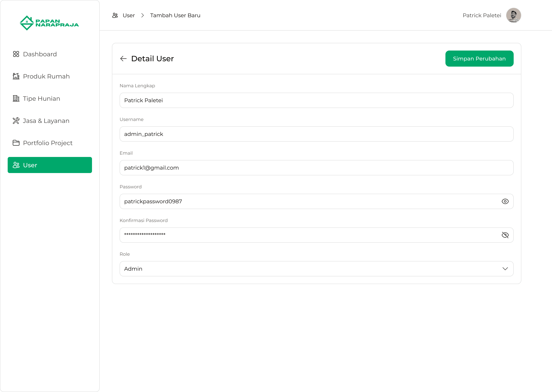This screenshot has width=552, height=392.
Task: Click the Jasa & Layanan tools icon
Action: [16, 121]
